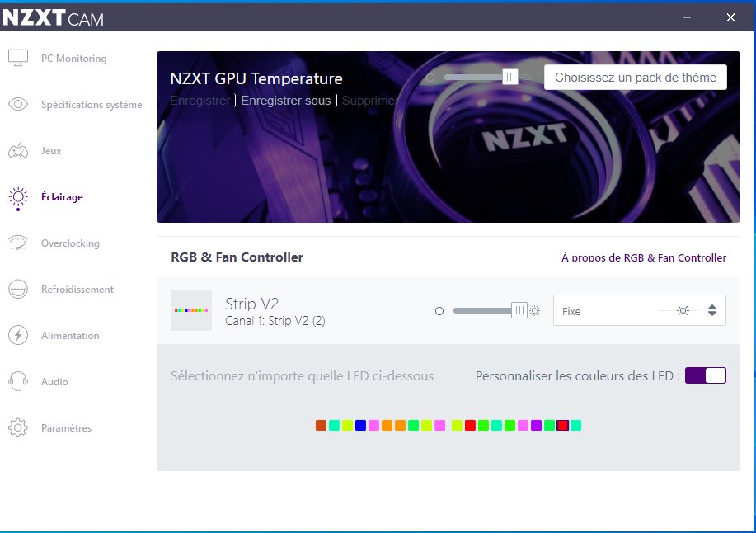Click the Strip V2 device thumbnail
Image resolution: width=756 pixels, height=533 pixels.
[191, 310]
